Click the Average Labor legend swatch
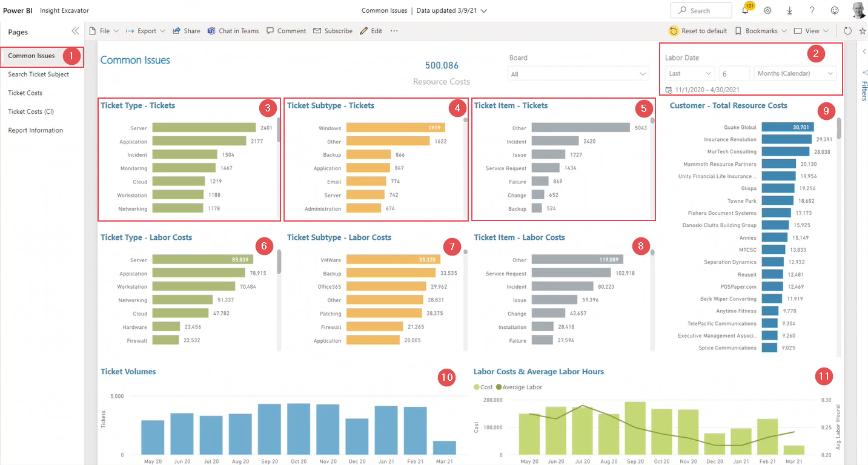This screenshot has width=868, height=465. (499, 387)
